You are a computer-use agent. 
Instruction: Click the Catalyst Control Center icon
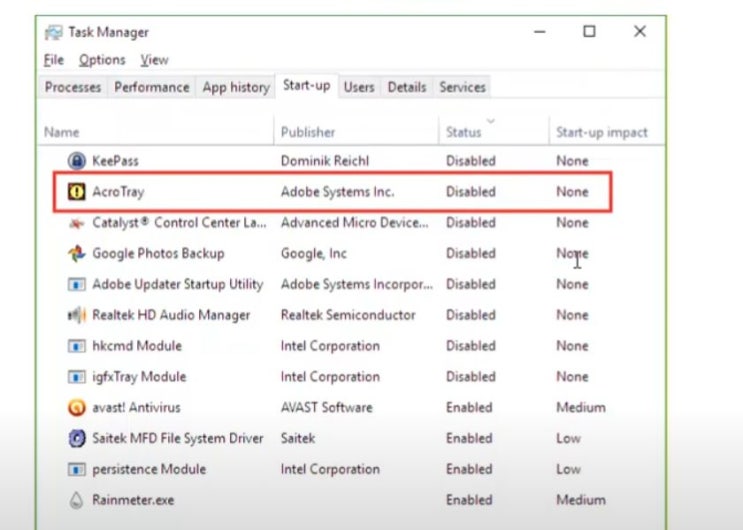76,223
